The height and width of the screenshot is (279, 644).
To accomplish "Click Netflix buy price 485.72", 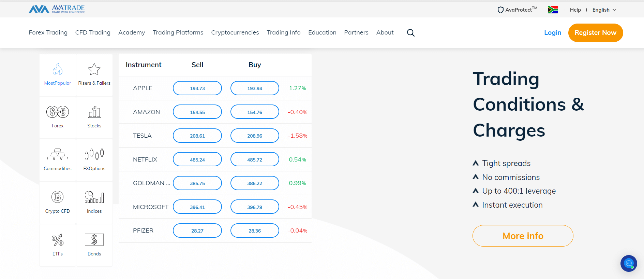I will pos(255,159).
